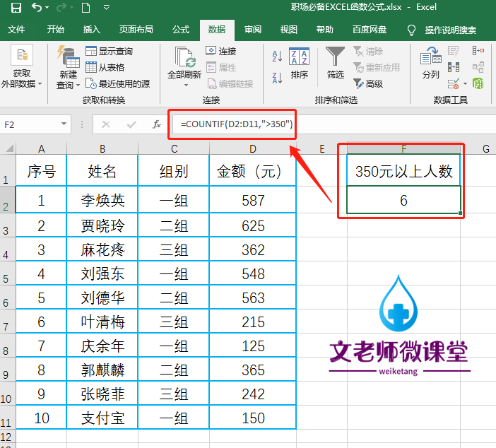Click the Flash Fill icon
This screenshot has width=496, height=448.
(x=454, y=51)
